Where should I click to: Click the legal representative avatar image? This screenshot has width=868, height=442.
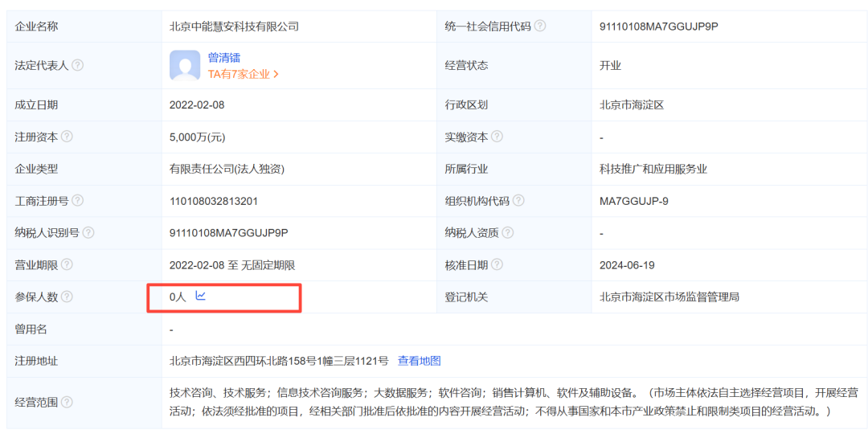185,65
